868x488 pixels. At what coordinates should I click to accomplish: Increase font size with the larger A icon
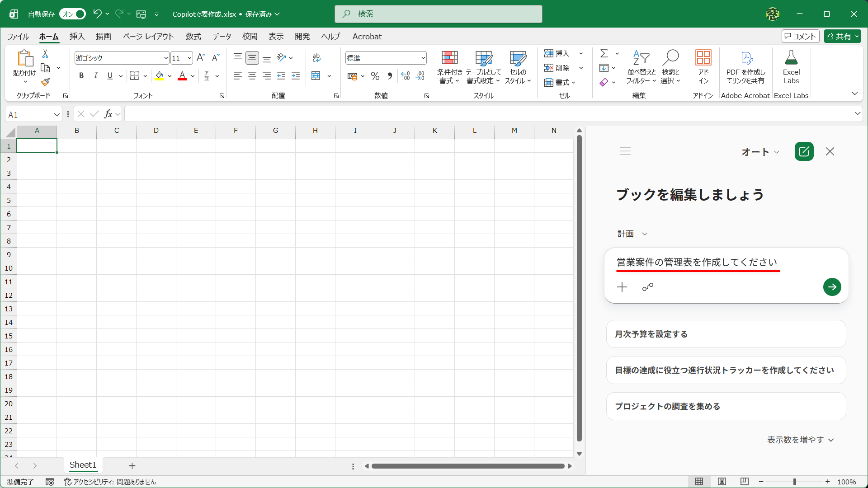pyautogui.click(x=201, y=57)
